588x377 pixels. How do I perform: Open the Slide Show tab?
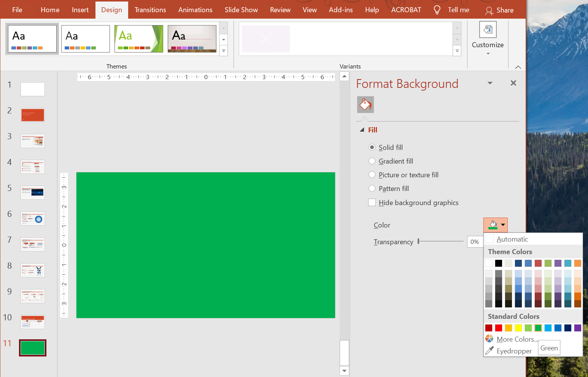(241, 10)
